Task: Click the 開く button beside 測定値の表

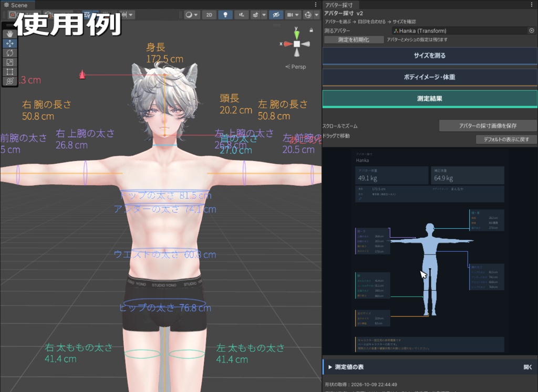Action: 527,367
